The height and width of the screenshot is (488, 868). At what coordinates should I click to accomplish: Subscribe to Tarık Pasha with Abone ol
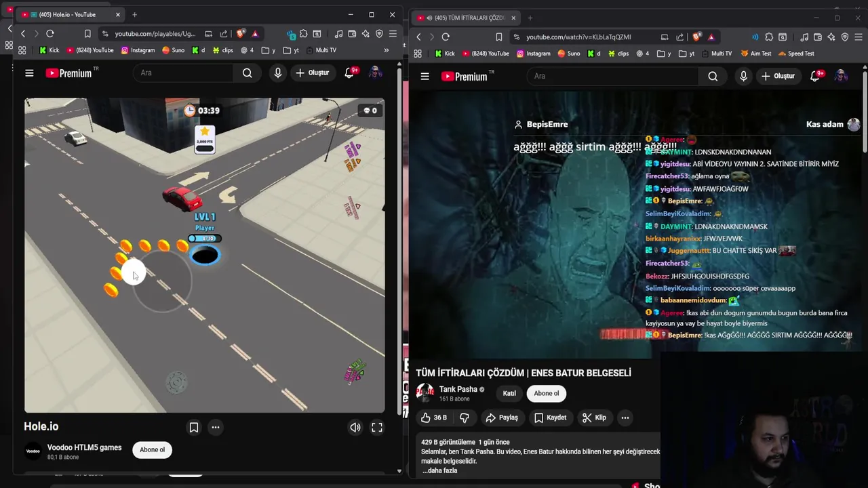coord(546,393)
